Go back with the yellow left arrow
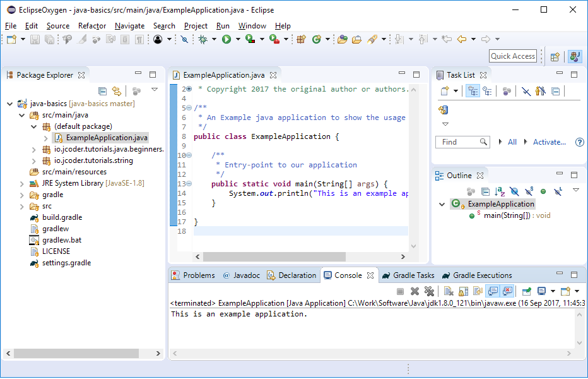 (462, 39)
